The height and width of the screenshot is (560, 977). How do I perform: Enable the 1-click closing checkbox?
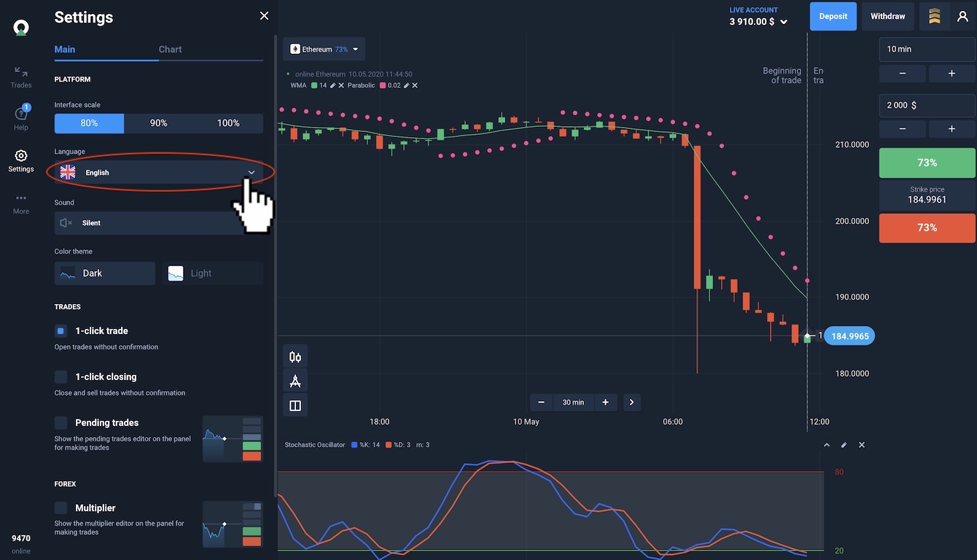(61, 377)
